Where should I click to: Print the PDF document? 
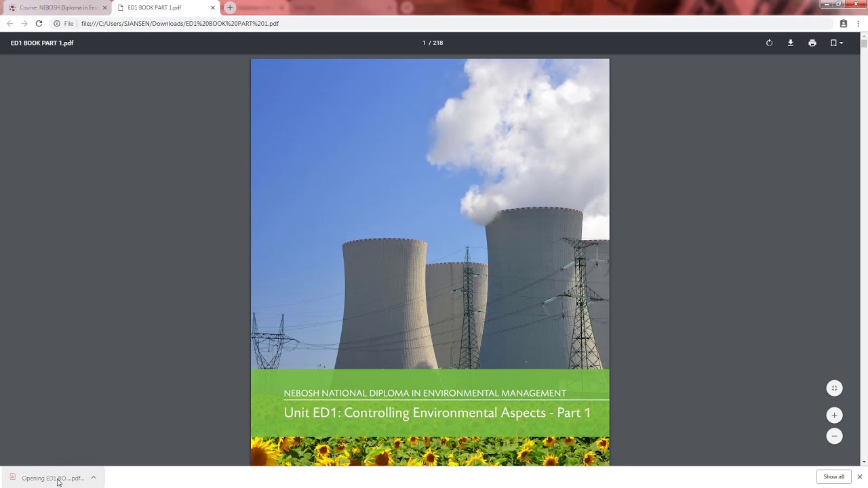point(812,43)
